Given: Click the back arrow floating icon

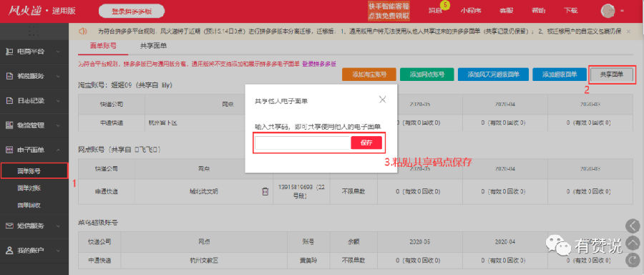Looking at the screenshot, I should (x=633, y=226).
